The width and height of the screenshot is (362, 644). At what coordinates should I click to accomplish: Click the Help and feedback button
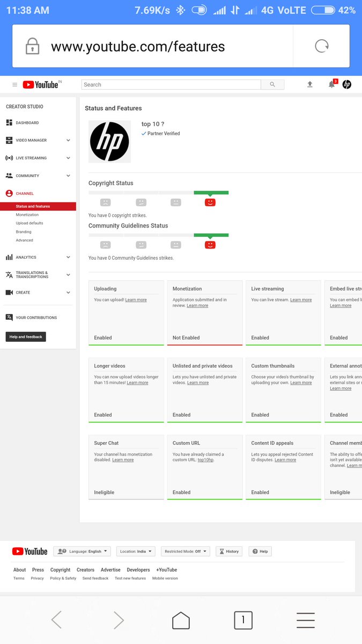tap(26, 337)
